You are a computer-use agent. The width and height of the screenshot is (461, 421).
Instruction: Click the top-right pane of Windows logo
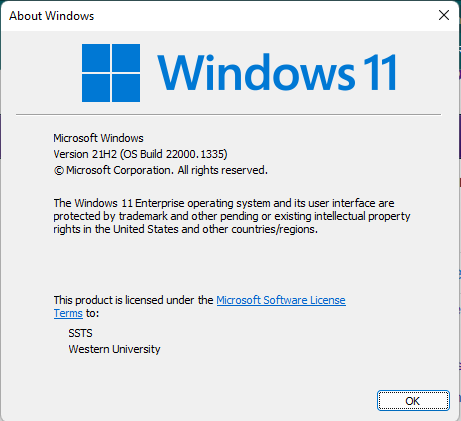point(126,58)
